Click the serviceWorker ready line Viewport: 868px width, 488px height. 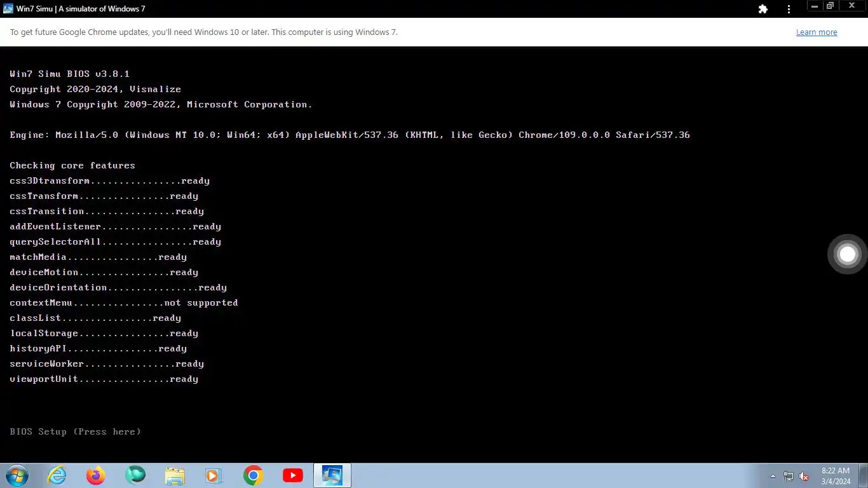(107, 363)
